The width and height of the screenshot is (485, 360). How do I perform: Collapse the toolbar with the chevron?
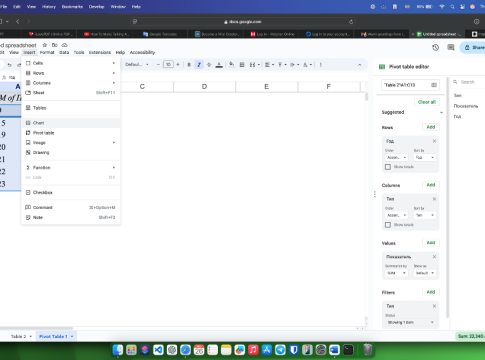coord(360,65)
